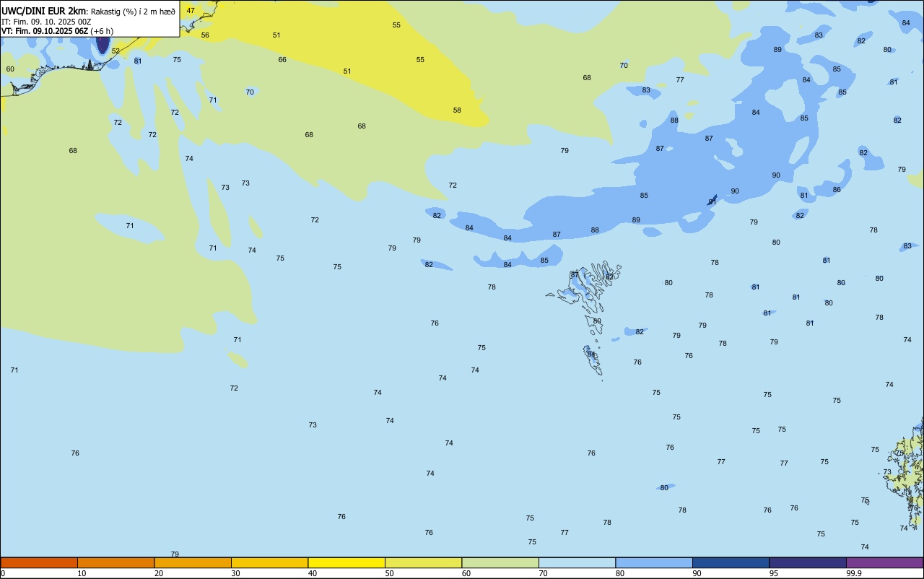The width and height of the screenshot is (924, 579).
Task: Click the purple legend swatch above 99.9
Action: pyautogui.click(x=884, y=562)
